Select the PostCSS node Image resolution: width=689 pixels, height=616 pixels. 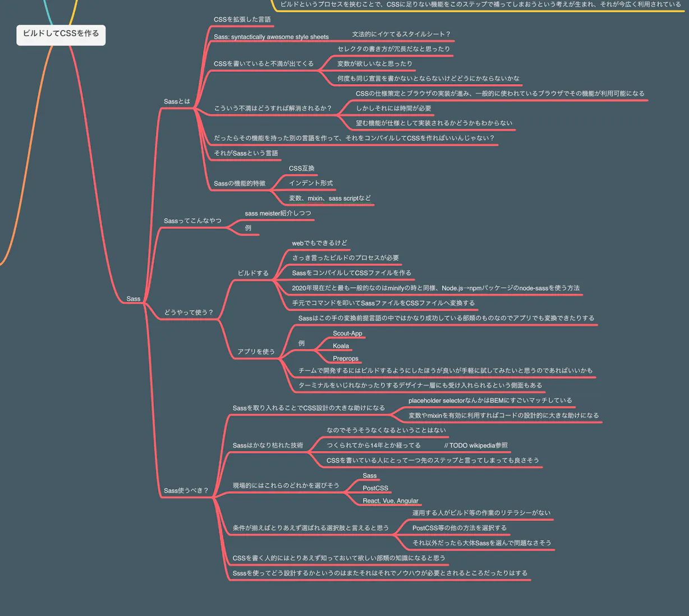coord(375,488)
